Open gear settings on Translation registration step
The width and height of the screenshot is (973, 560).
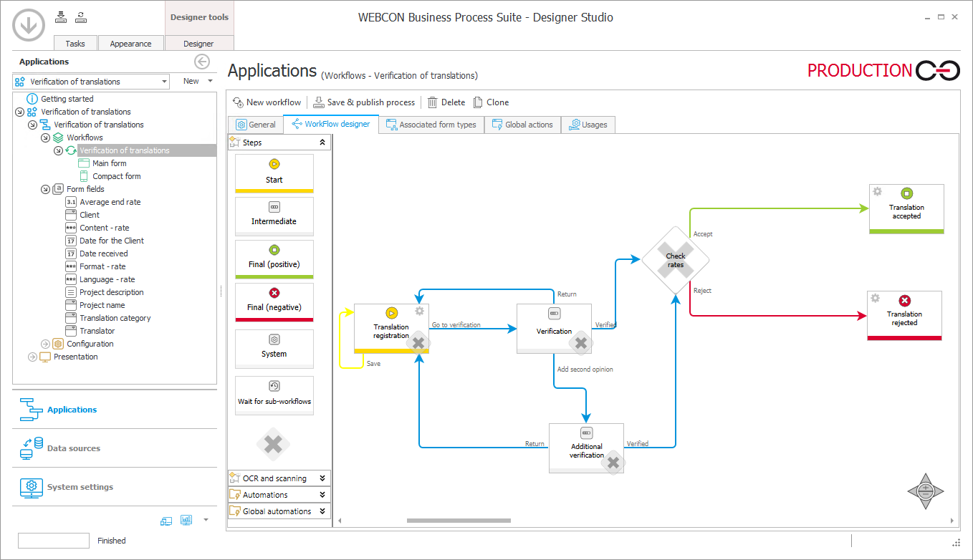click(x=419, y=311)
